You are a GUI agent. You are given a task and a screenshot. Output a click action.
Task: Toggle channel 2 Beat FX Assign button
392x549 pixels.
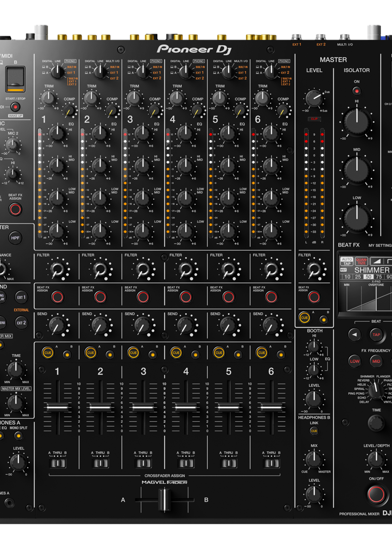[100, 297]
